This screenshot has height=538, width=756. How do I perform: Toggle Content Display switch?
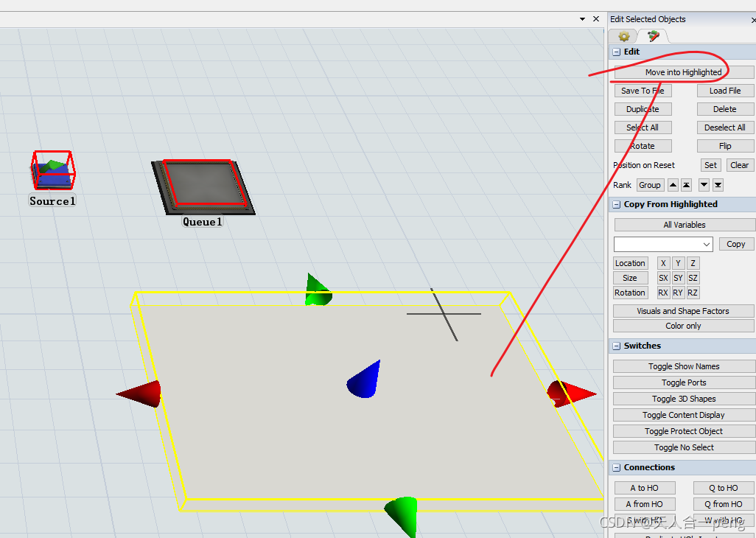684,415
